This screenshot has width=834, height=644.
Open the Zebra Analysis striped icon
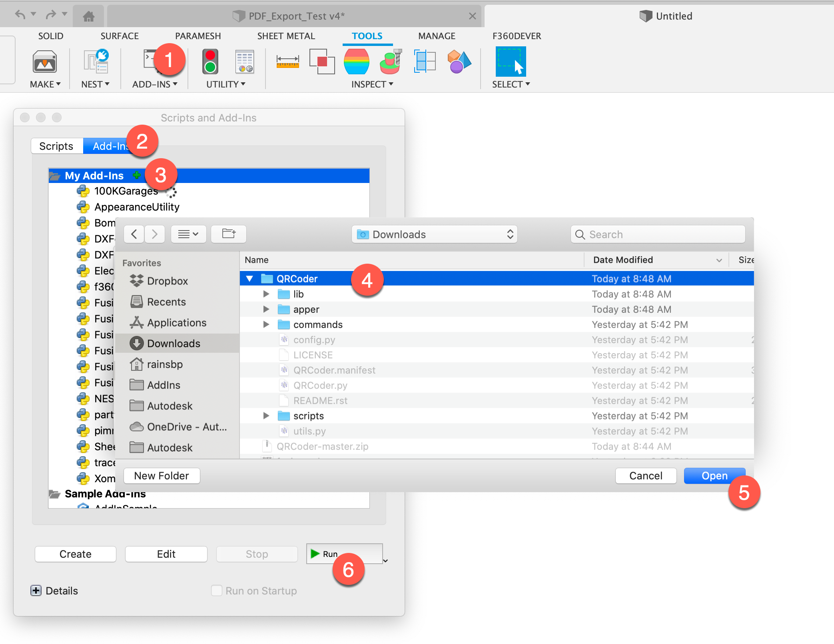click(x=356, y=62)
